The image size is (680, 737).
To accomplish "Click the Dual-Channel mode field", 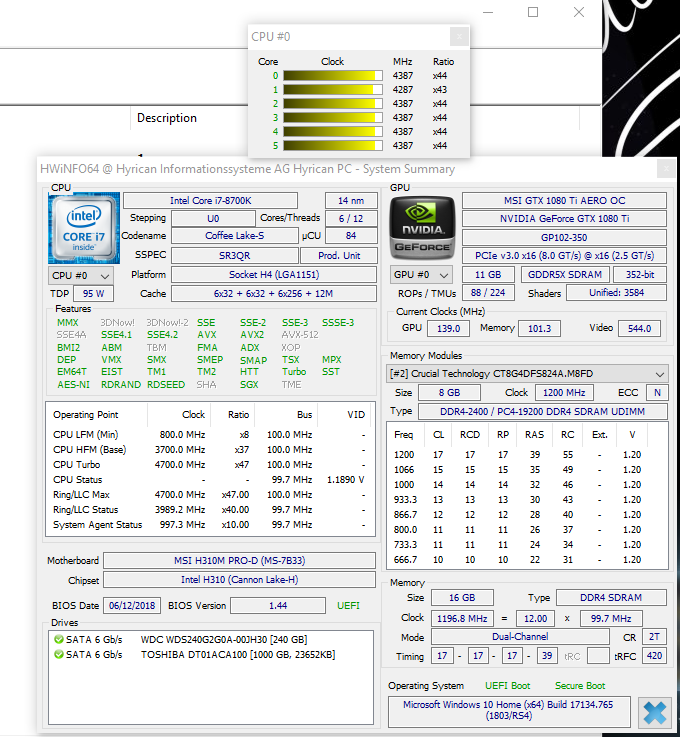I will point(520,637).
